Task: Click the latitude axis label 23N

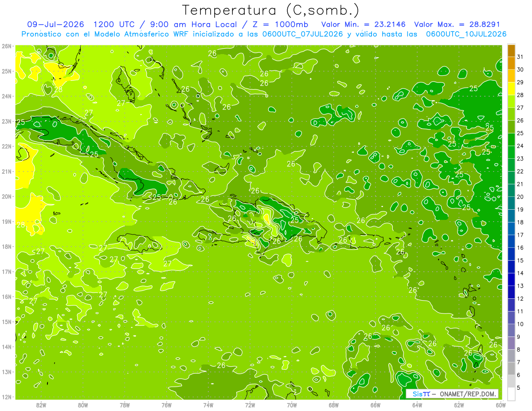Action: point(6,121)
